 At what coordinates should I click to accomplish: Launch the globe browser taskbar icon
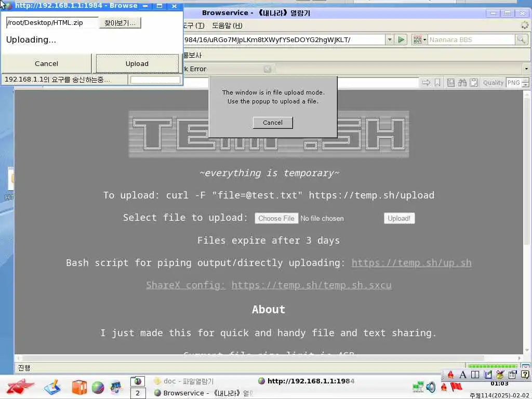tap(98, 387)
